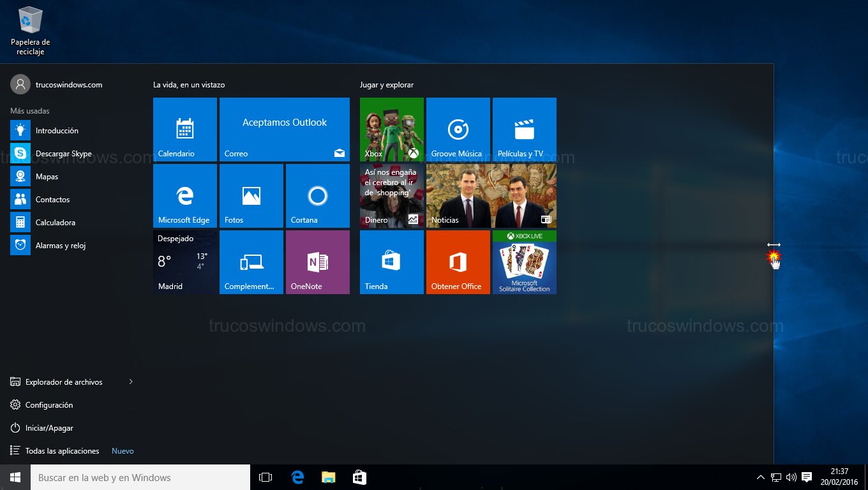Select Calculadora from most used list

pyautogui.click(x=55, y=223)
